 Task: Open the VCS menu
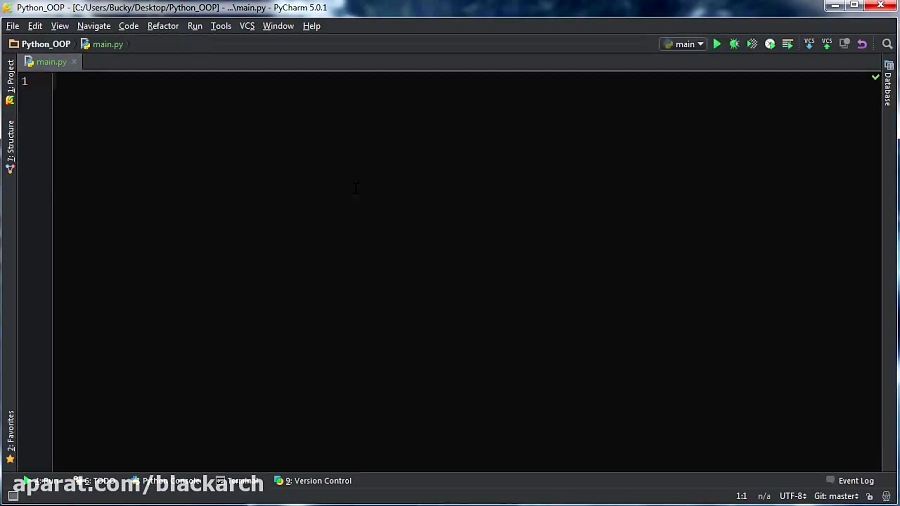tap(247, 26)
